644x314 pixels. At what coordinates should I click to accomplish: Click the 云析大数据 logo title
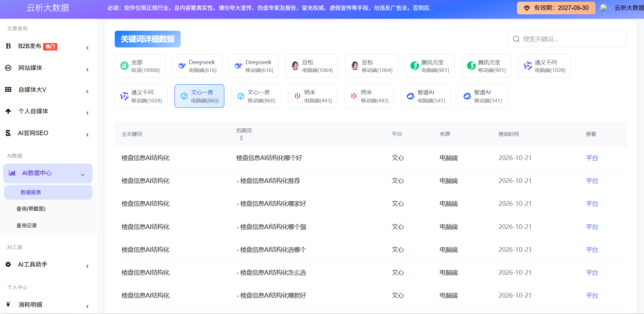point(48,8)
